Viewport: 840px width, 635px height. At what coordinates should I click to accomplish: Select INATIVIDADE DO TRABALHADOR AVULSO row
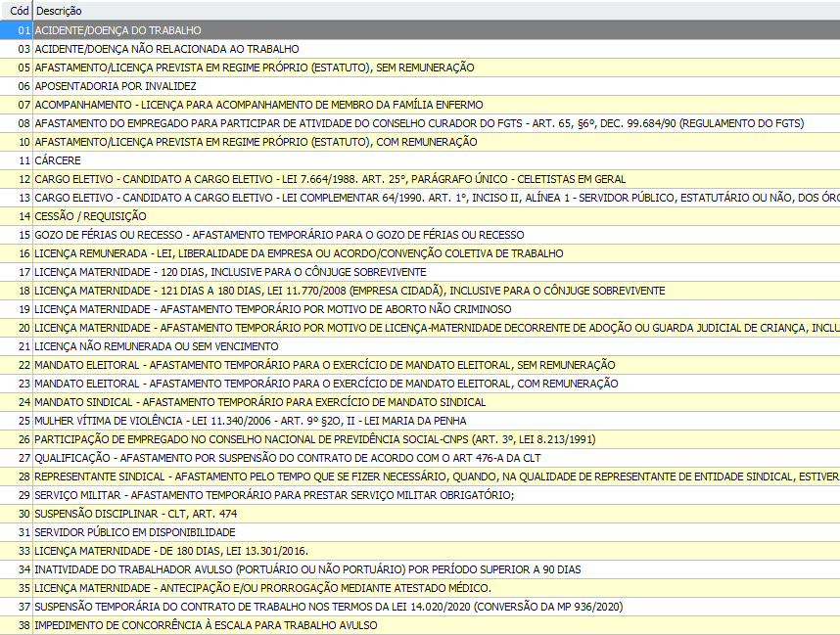coord(420,570)
